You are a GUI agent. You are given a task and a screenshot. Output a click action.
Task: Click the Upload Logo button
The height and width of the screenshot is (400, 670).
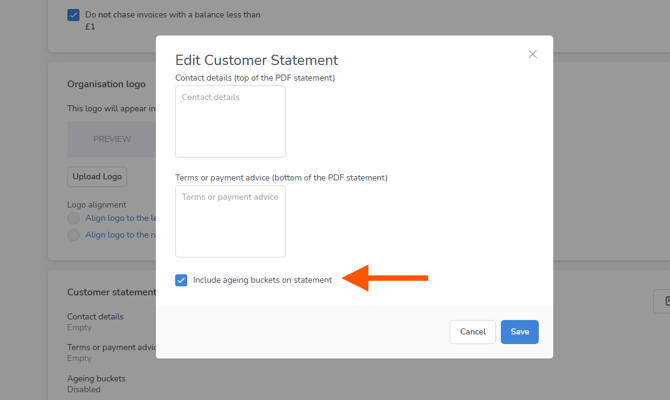click(x=97, y=177)
